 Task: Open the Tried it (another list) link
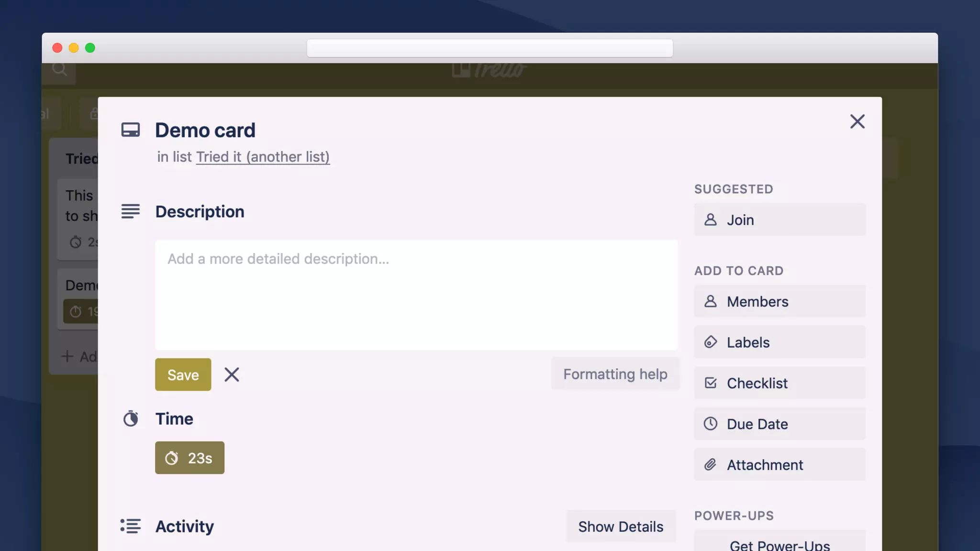coord(263,157)
